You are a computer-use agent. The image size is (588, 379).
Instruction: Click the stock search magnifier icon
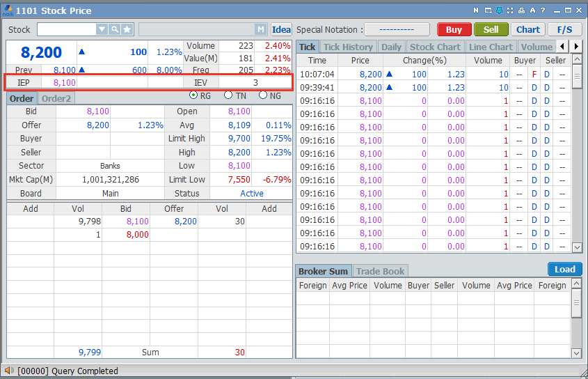(114, 29)
